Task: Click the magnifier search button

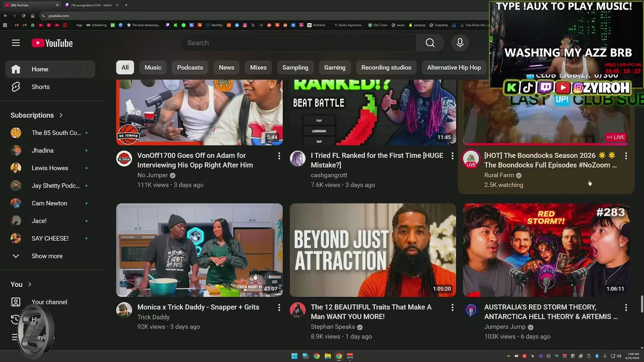Action: (x=430, y=43)
